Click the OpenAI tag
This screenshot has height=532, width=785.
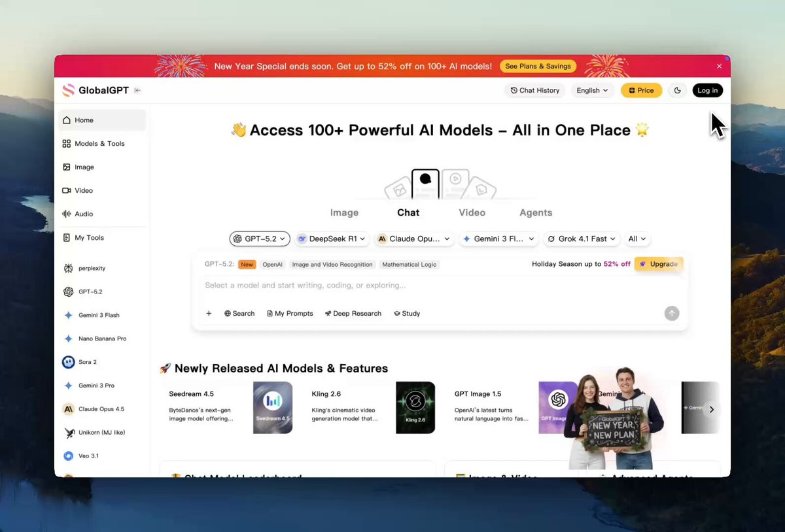point(272,265)
